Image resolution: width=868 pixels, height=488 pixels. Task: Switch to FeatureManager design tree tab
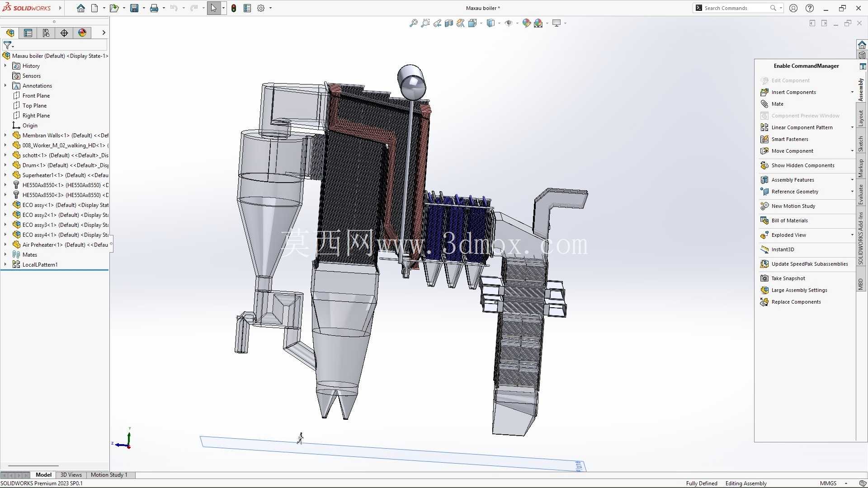click(x=10, y=33)
